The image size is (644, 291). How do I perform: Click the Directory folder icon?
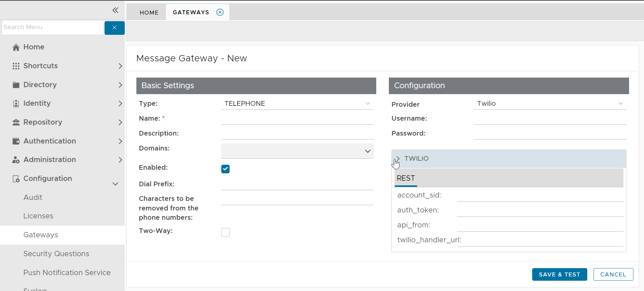pos(16,85)
